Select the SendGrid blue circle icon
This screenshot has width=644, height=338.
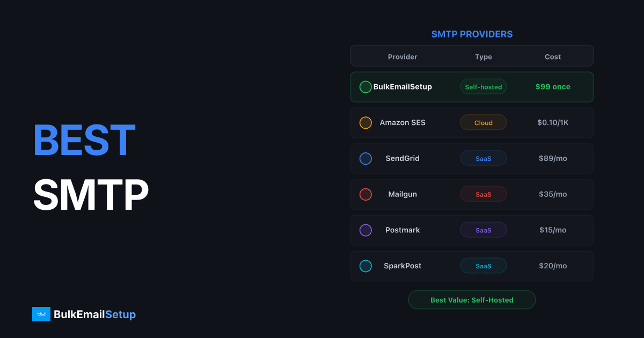click(x=365, y=158)
